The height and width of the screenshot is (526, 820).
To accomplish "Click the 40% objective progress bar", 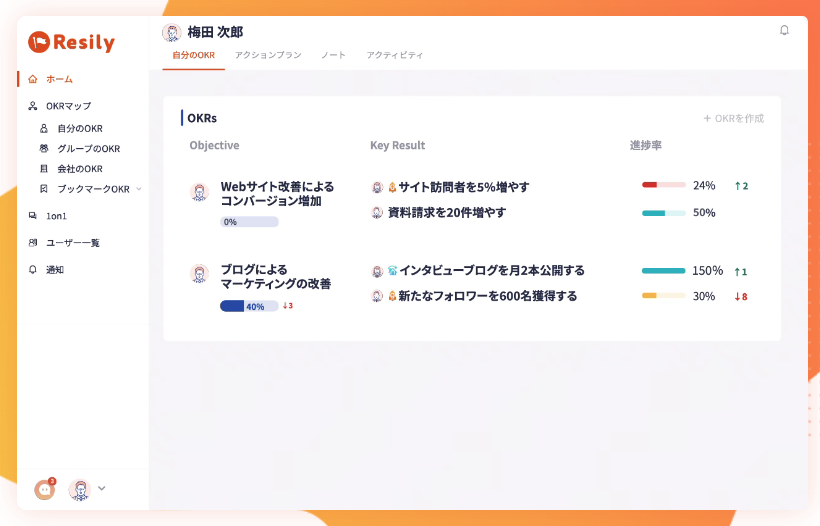I will point(249,306).
